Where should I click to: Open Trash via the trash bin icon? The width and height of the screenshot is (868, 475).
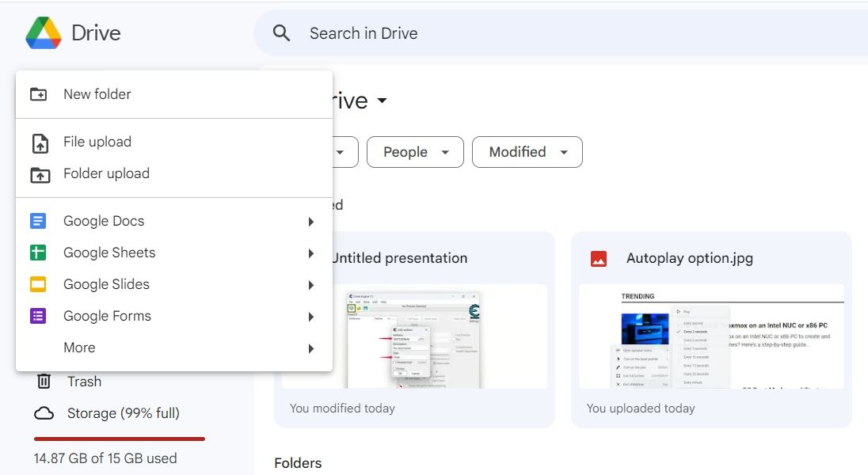(x=44, y=382)
